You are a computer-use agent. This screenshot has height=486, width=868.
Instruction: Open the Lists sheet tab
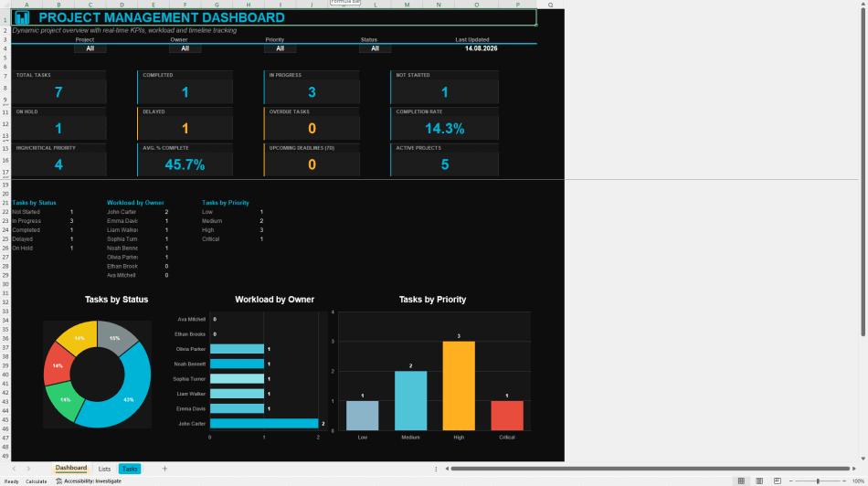point(105,469)
